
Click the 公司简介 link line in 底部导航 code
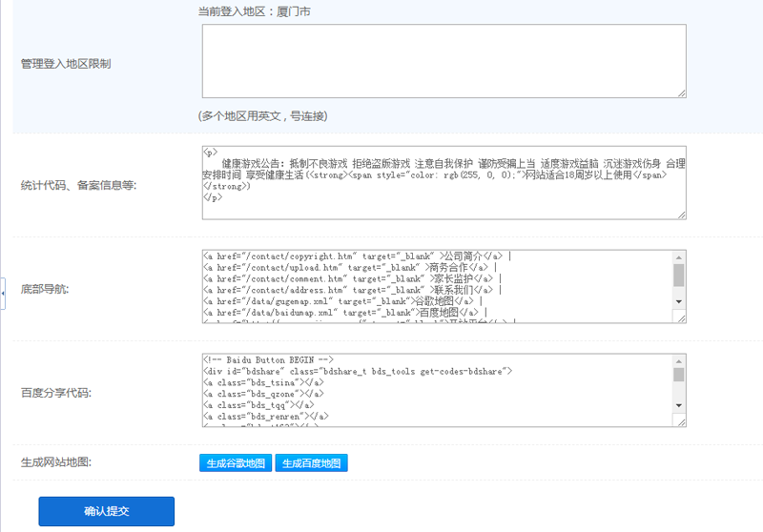pos(358,256)
